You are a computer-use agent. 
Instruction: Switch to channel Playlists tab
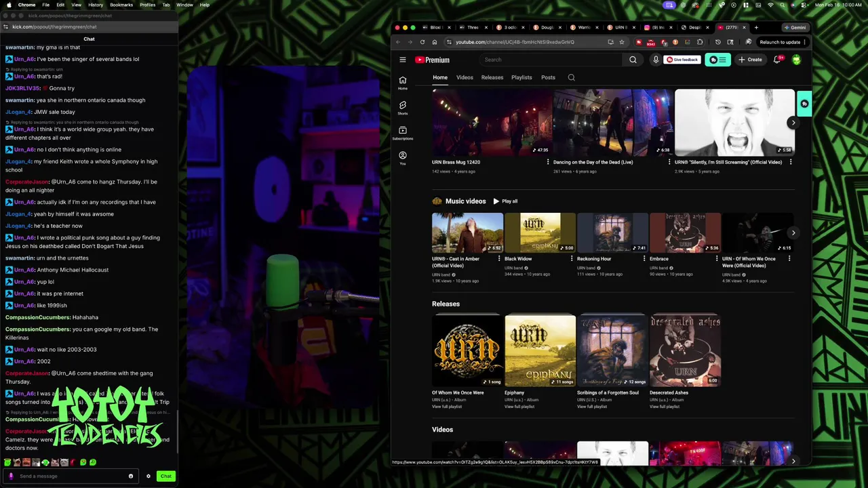[x=521, y=77]
